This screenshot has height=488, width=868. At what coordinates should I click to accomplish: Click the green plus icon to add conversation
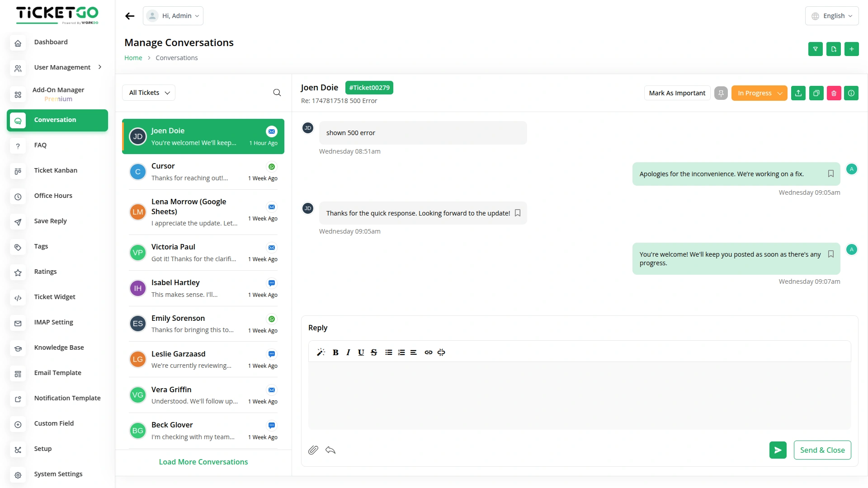coord(852,49)
